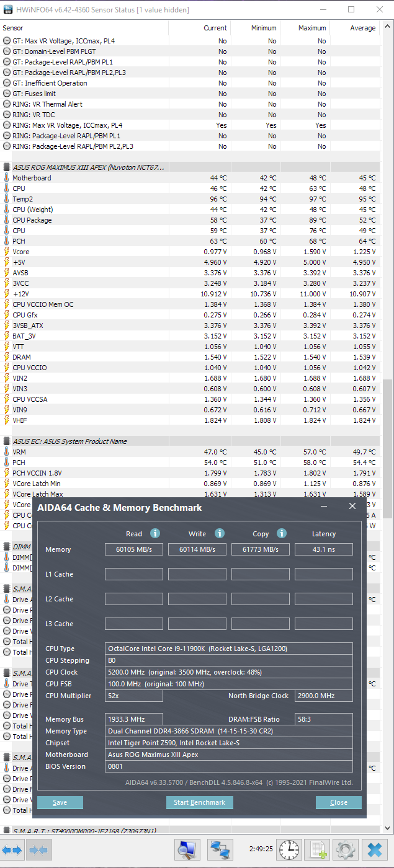Open sensor settings gear icon
The width and height of the screenshot is (394, 868).
pyautogui.click(x=346, y=849)
